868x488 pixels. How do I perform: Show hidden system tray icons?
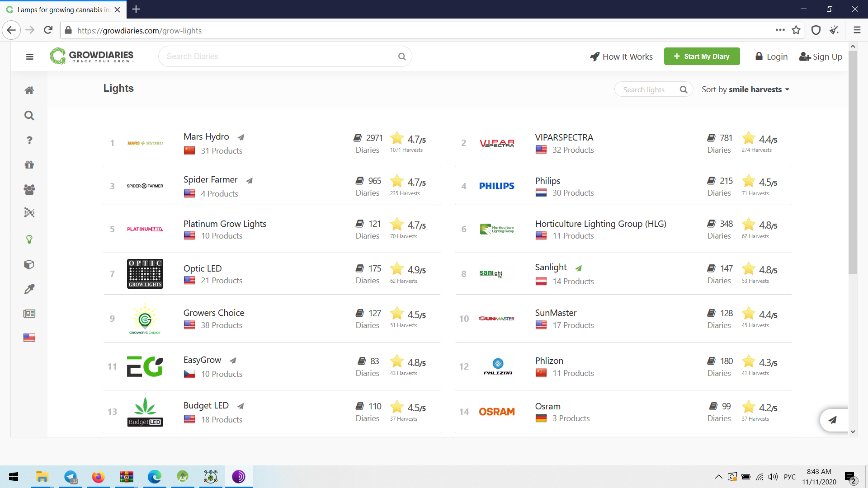coord(718,477)
